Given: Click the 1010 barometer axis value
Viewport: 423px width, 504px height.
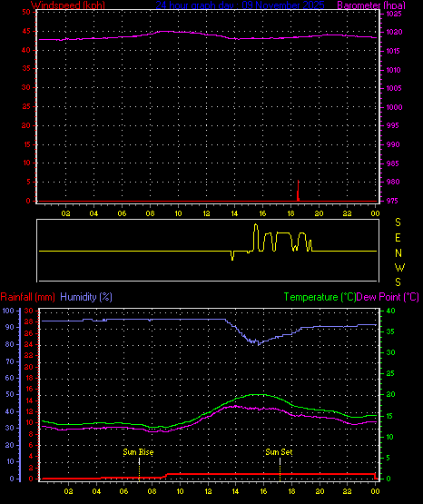Looking at the screenshot, I should click(x=393, y=70).
